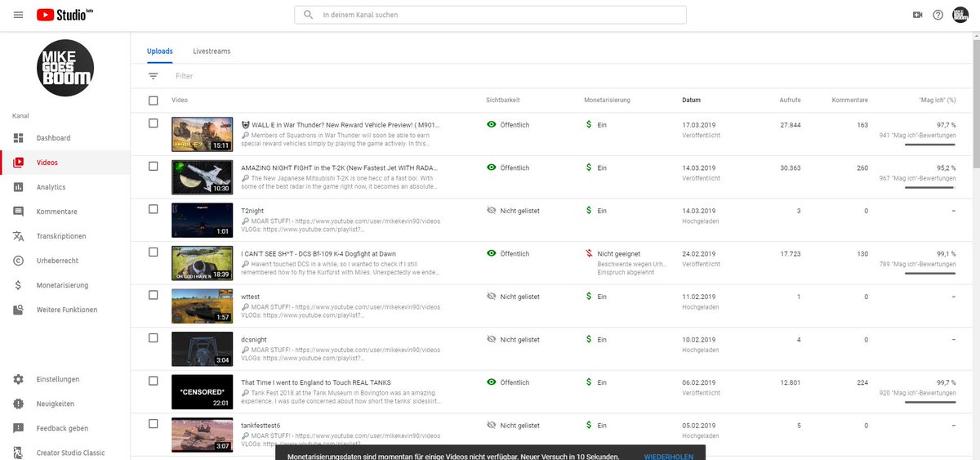Sort by the Datum column header
The width and height of the screenshot is (980, 460).
(x=691, y=100)
